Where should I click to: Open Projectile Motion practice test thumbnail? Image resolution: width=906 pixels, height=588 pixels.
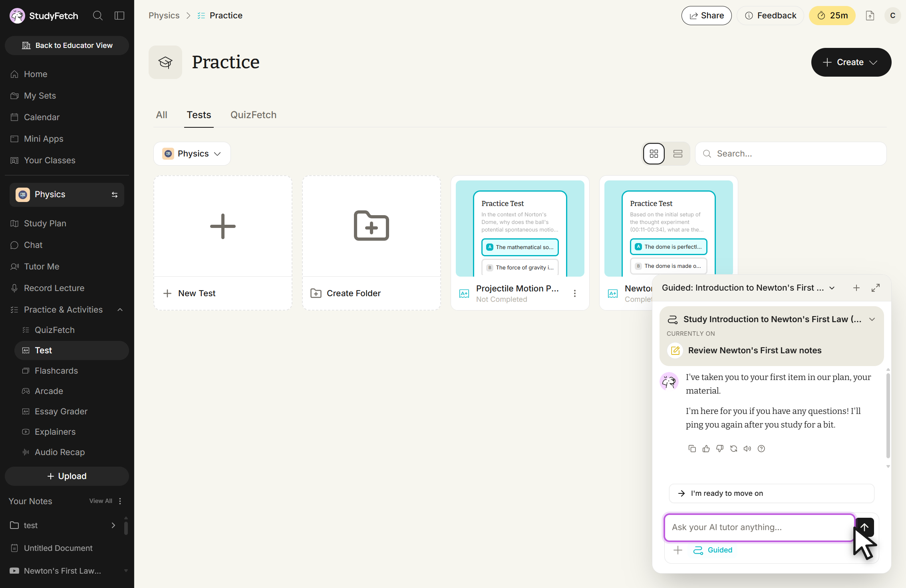520,228
